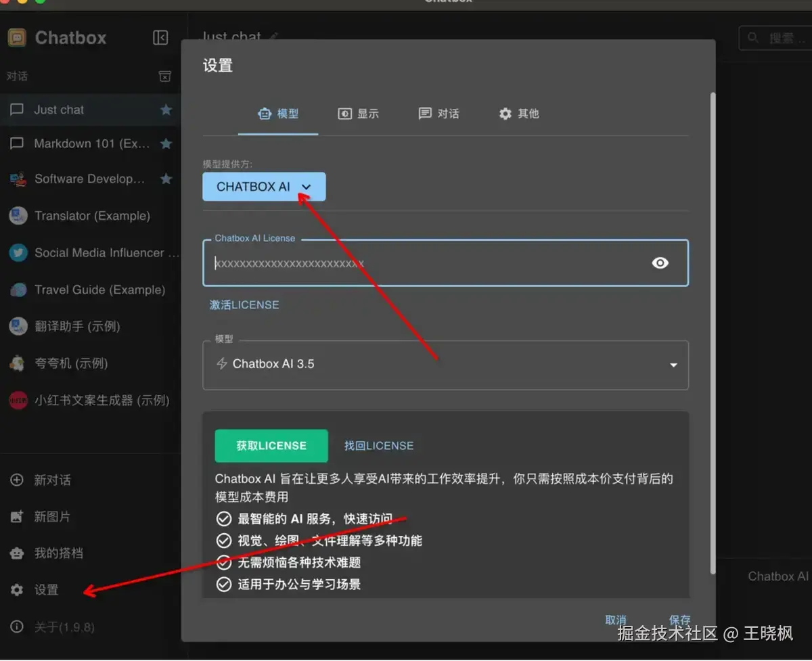The height and width of the screenshot is (661, 812).
Task: Click the Travel Guide globe avatar
Action: [x=18, y=290]
